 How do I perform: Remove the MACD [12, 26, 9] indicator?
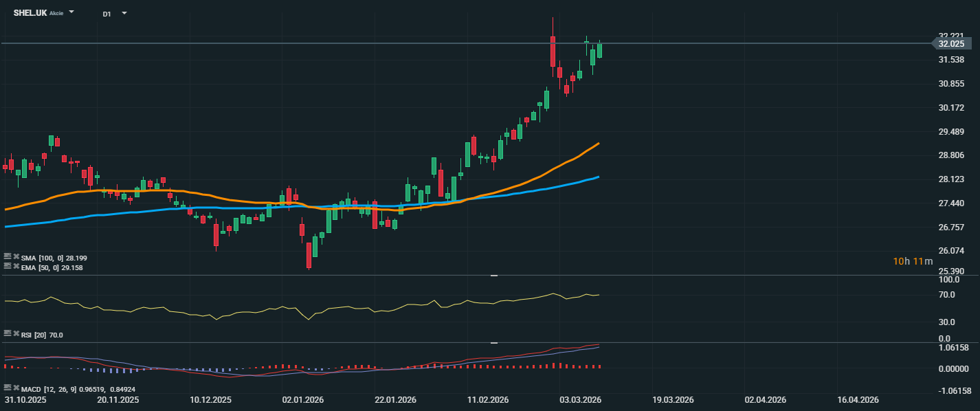pyautogui.click(x=16, y=388)
